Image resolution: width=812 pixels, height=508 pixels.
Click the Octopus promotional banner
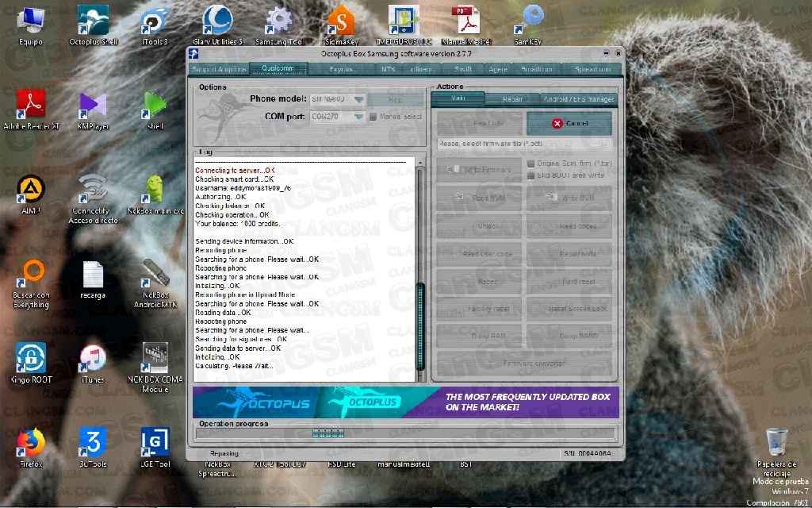pos(405,402)
